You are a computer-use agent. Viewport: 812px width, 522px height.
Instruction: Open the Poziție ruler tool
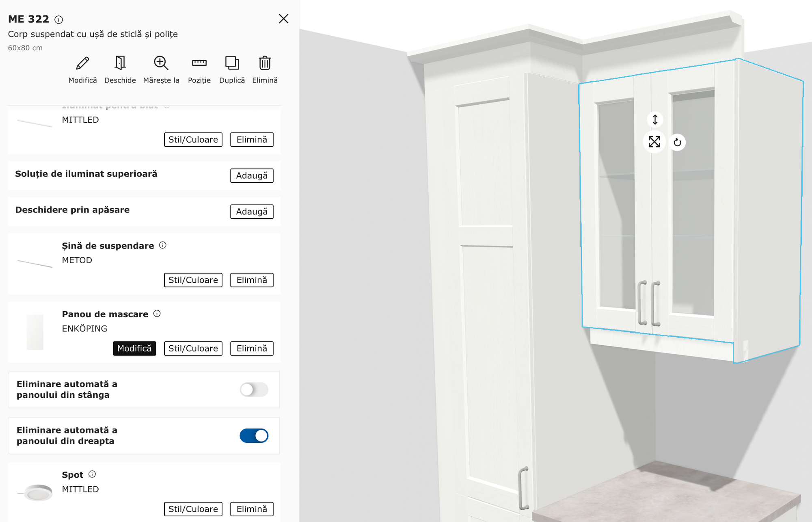point(199,63)
